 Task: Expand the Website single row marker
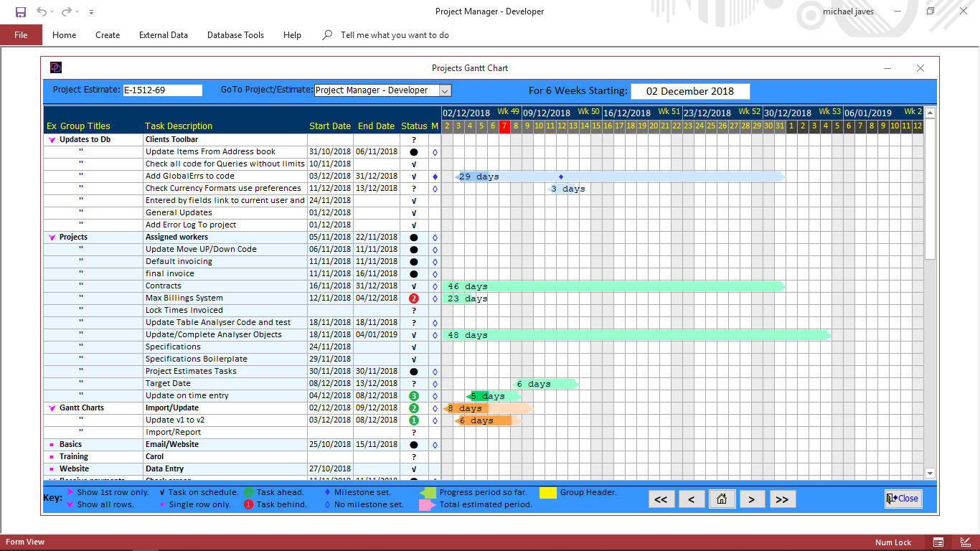(x=52, y=469)
